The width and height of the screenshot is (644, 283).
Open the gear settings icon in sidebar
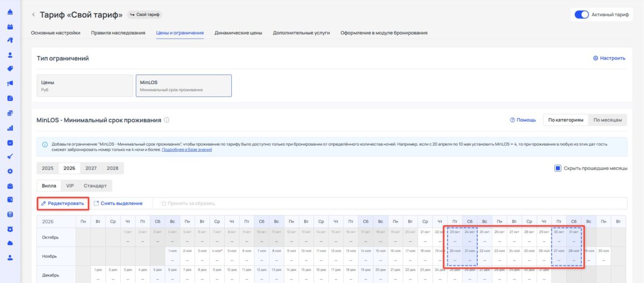tap(10, 172)
